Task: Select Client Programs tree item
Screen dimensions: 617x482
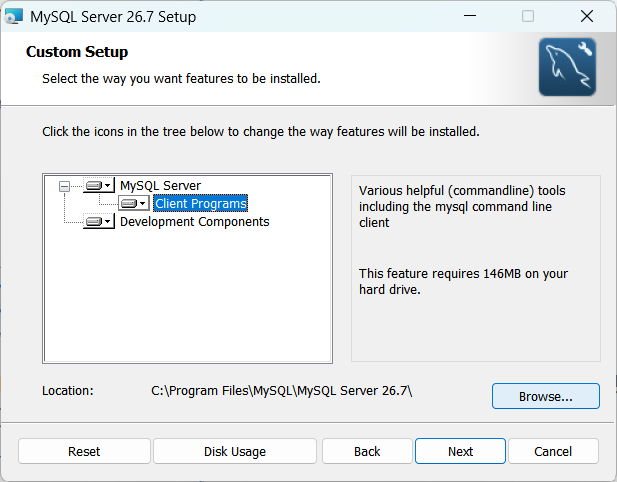Action: (201, 203)
